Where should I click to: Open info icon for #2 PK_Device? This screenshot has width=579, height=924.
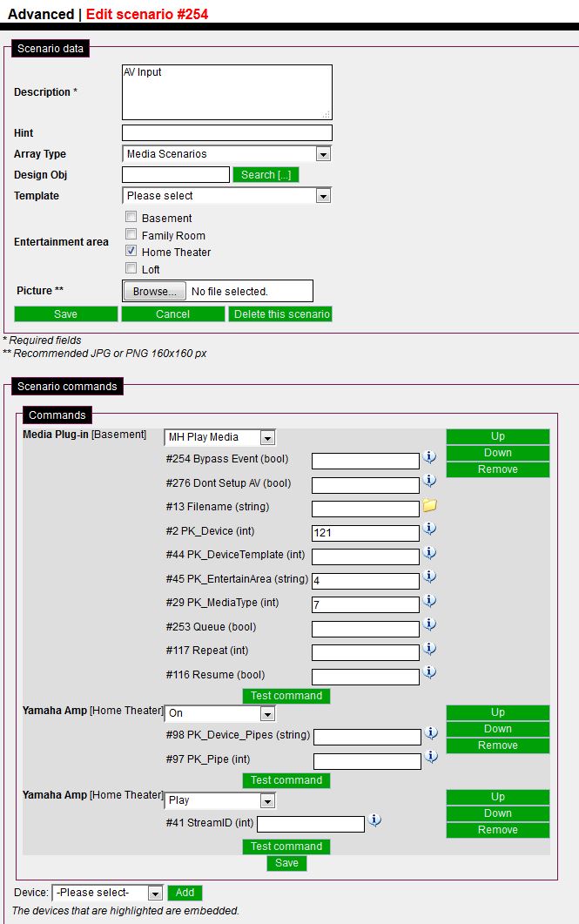pyautogui.click(x=430, y=529)
